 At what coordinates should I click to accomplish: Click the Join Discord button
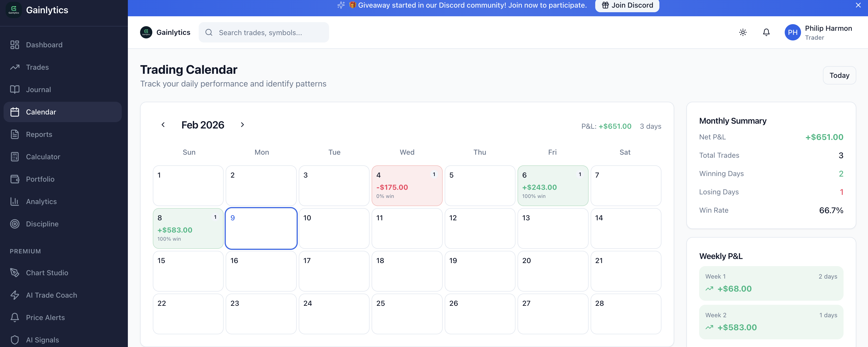coord(627,5)
